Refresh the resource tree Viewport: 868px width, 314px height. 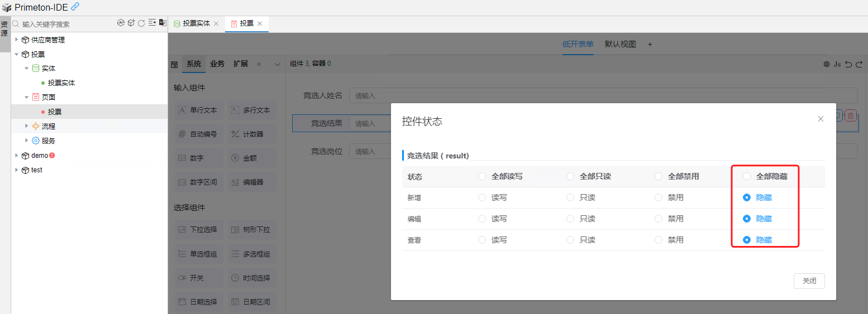141,23
